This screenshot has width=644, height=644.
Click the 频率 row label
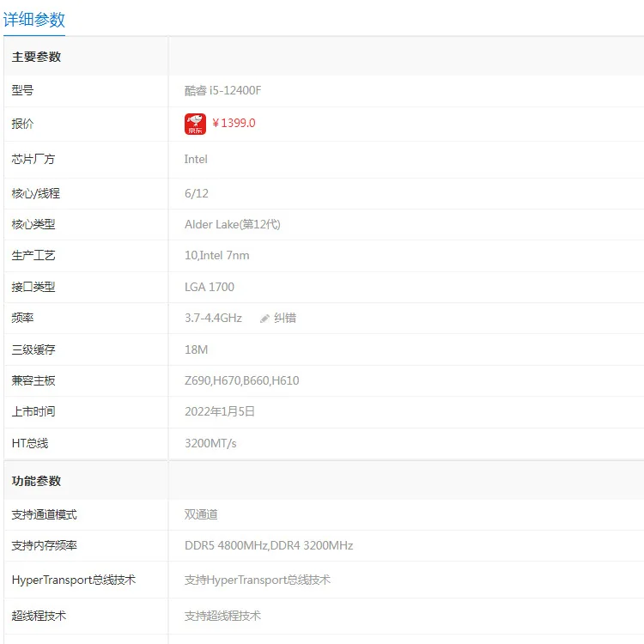(x=22, y=318)
